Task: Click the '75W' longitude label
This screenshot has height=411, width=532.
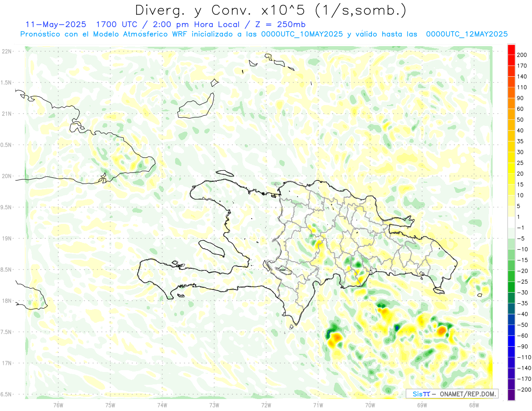Action: click(x=110, y=405)
